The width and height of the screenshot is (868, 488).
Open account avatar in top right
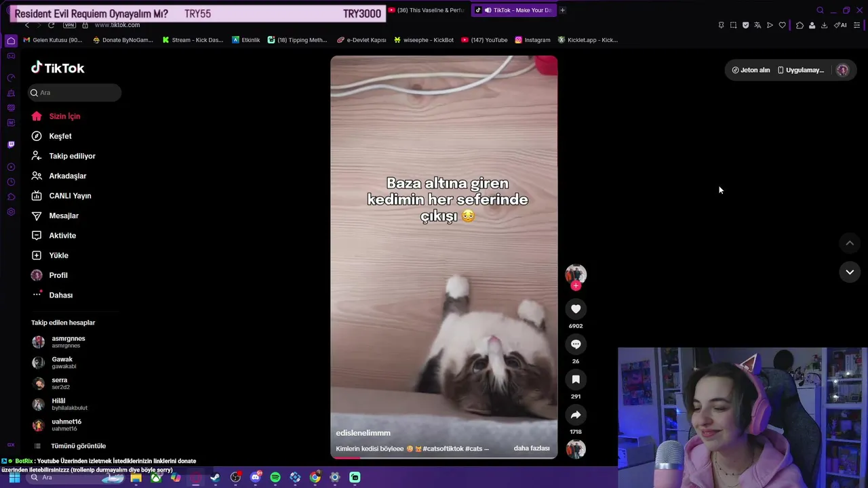pos(842,70)
